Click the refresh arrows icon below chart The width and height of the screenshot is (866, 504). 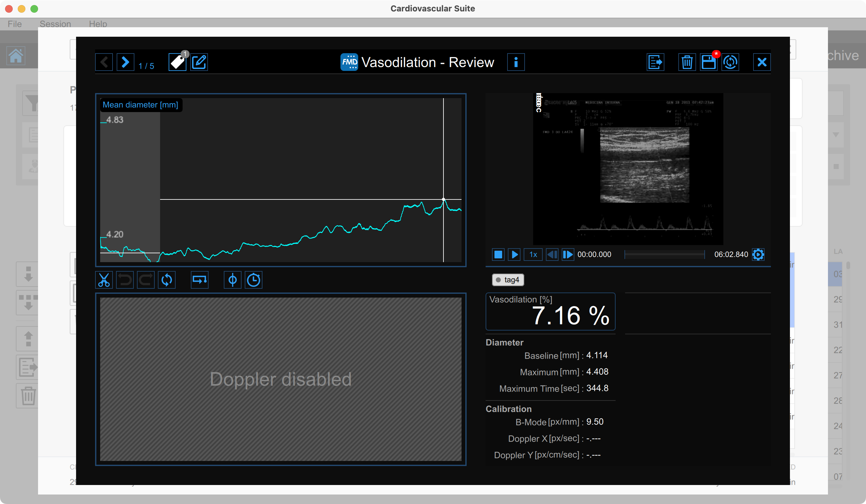click(167, 280)
